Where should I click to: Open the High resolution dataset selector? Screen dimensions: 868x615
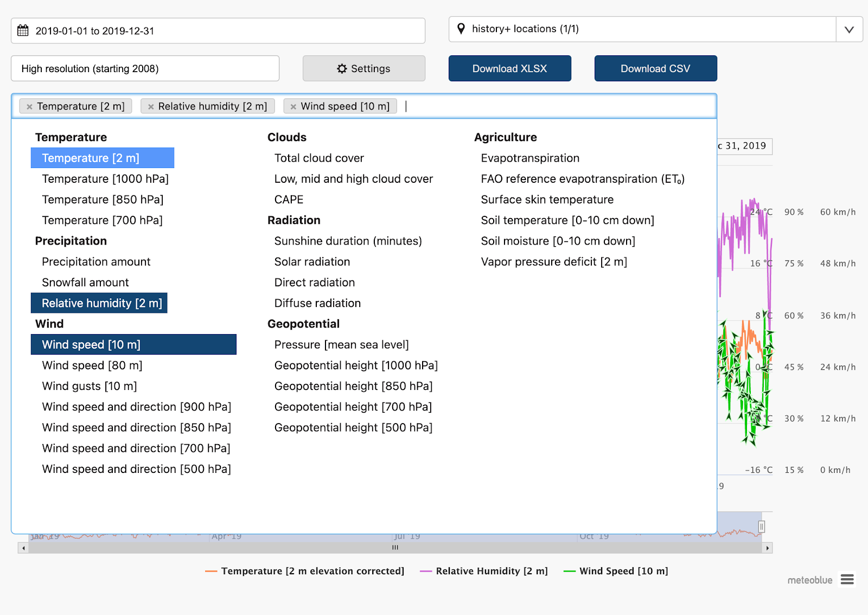pyautogui.click(x=145, y=68)
